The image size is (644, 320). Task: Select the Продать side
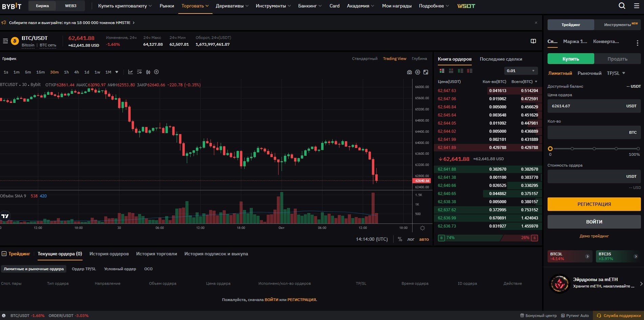pyautogui.click(x=617, y=59)
